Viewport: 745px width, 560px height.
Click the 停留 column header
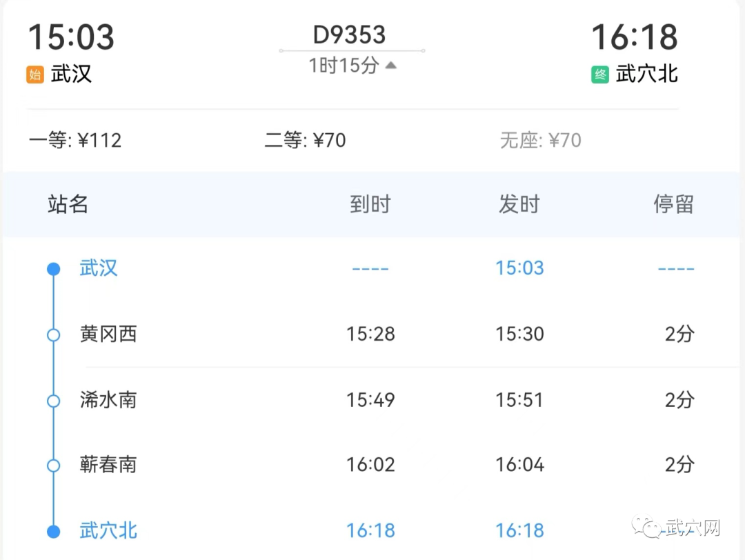(673, 204)
